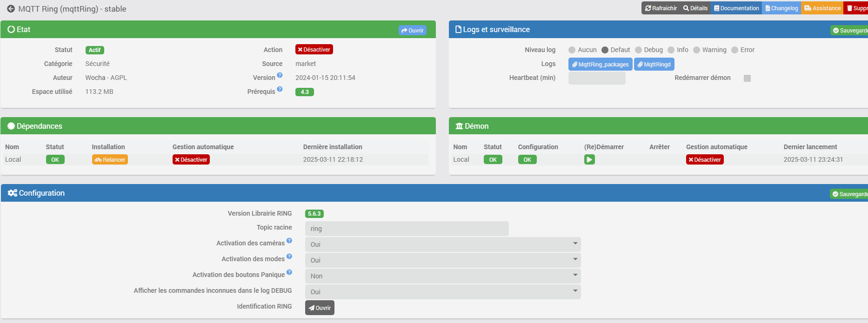868x323 pixels.
Task: Click the daemon Statut OK badge
Action: 493,159
